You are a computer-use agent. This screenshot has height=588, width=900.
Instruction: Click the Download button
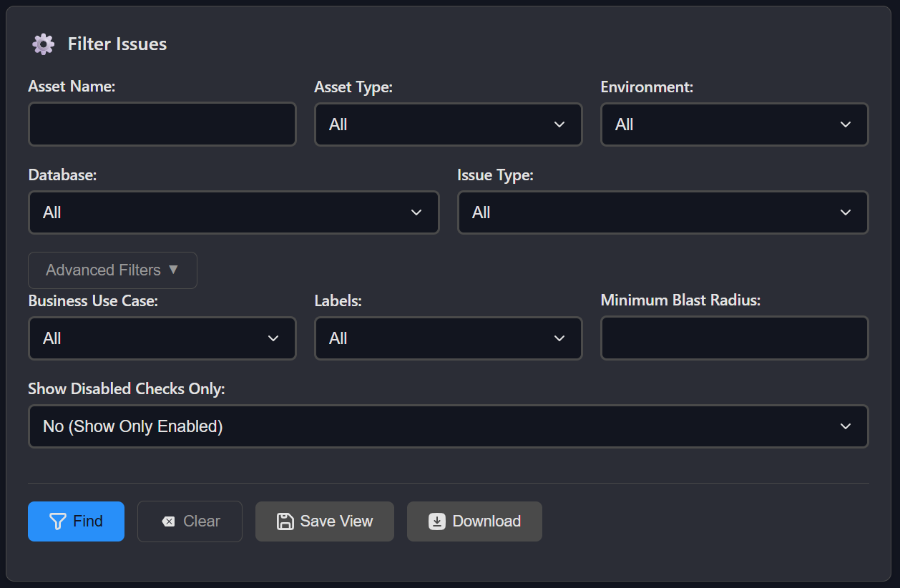coord(474,521)
